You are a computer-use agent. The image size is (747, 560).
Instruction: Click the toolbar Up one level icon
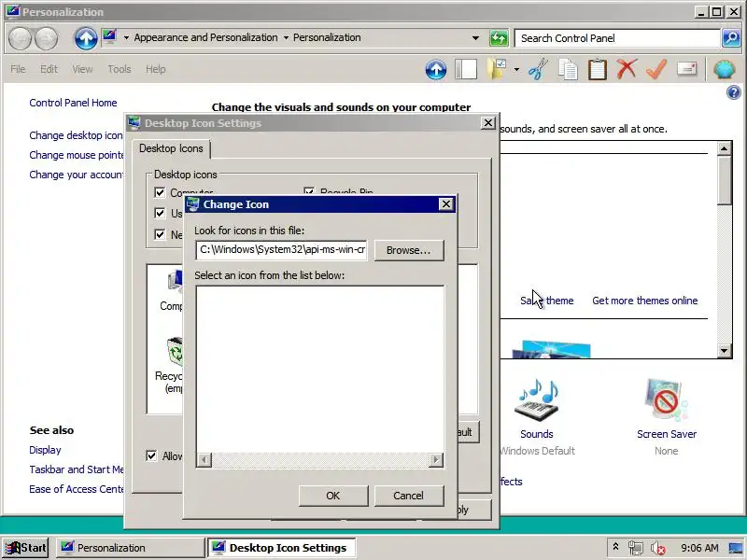(436, 69)
